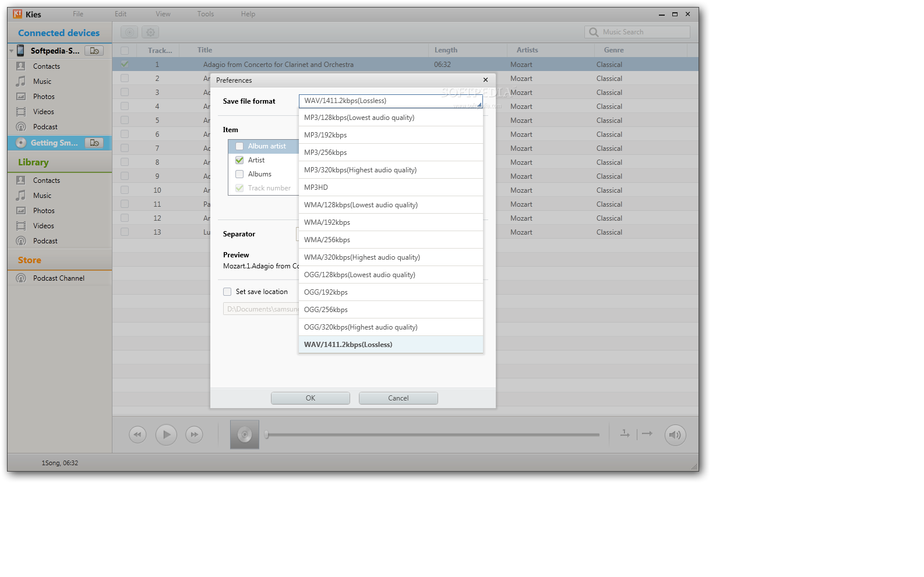Open Podcast under Connected devices
Screen dimensions: 924x577
(45, 127)
